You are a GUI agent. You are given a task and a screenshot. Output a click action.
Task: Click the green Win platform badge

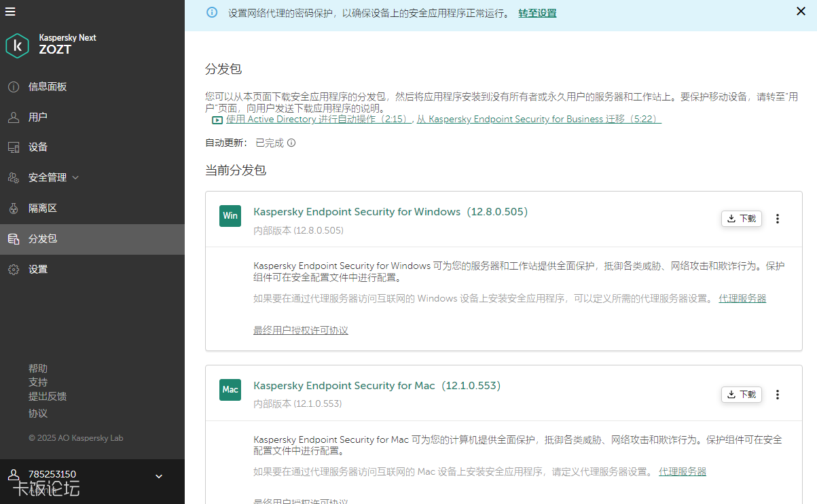tap(230, 216)
